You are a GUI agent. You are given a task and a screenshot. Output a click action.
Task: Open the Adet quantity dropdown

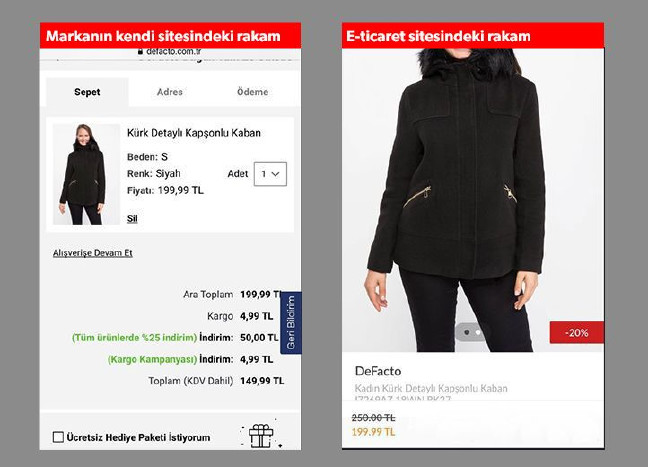click(x=270, y=174)
